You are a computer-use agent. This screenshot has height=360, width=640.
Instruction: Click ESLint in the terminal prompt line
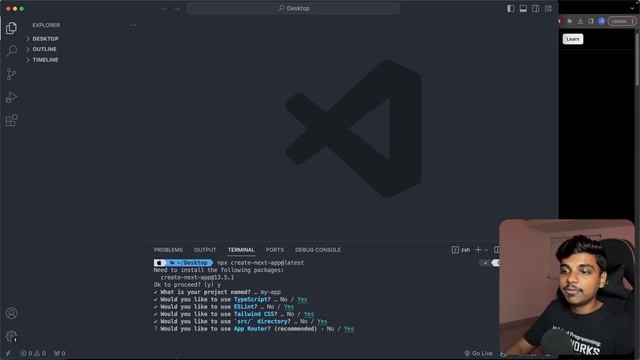pyautogui.click(x=245, y=307)
